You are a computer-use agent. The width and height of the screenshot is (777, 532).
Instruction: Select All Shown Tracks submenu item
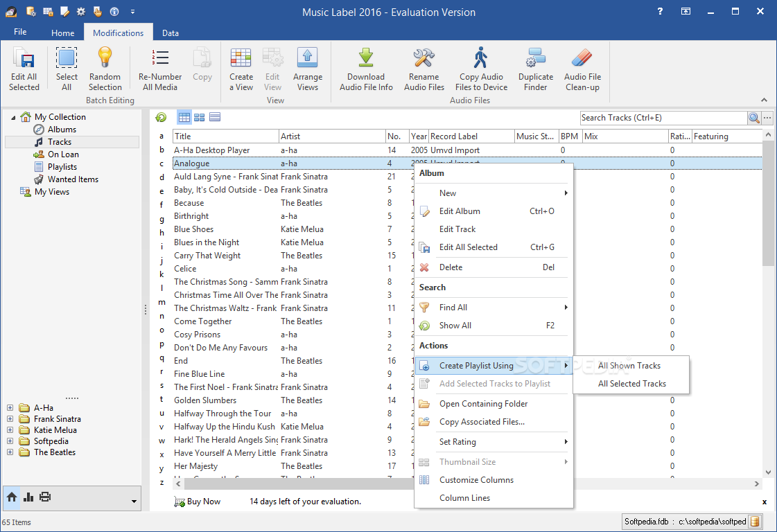(630, 366)
